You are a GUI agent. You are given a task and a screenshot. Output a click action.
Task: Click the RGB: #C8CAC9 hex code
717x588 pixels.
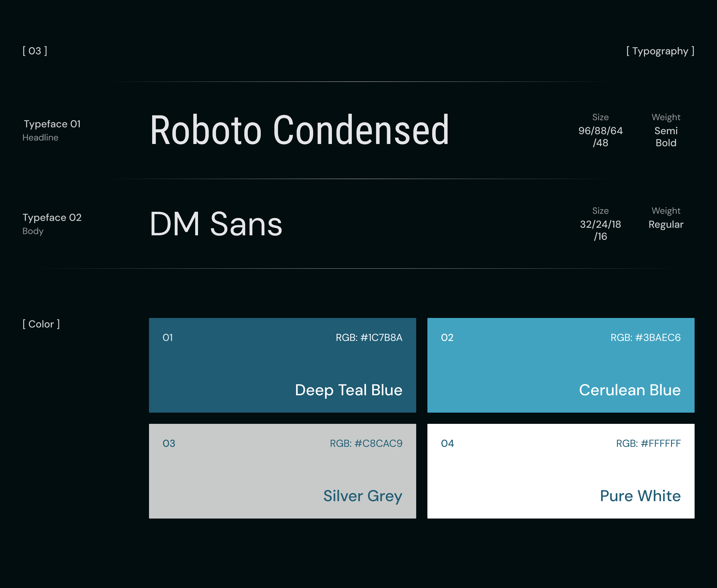[x=366, y=443]
